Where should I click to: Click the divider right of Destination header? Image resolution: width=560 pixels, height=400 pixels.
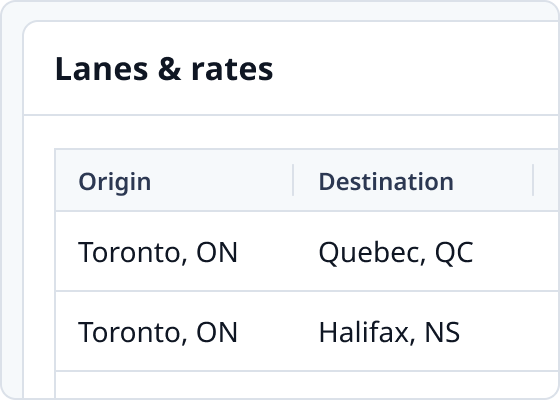click(533, 180)
